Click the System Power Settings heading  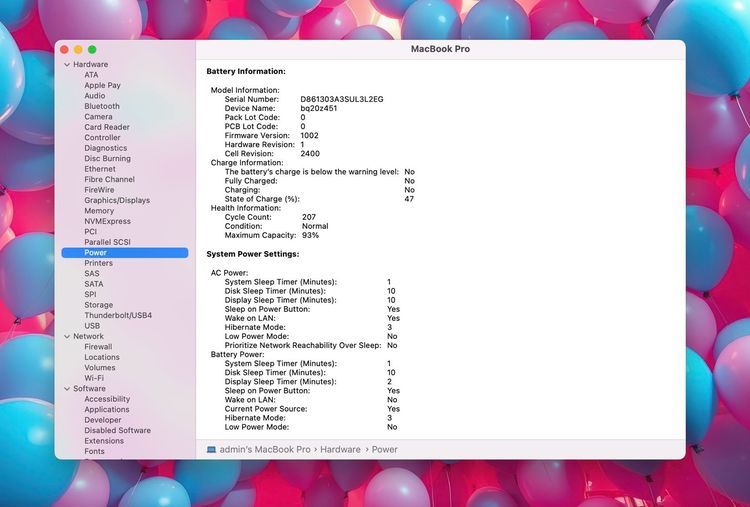253,254
